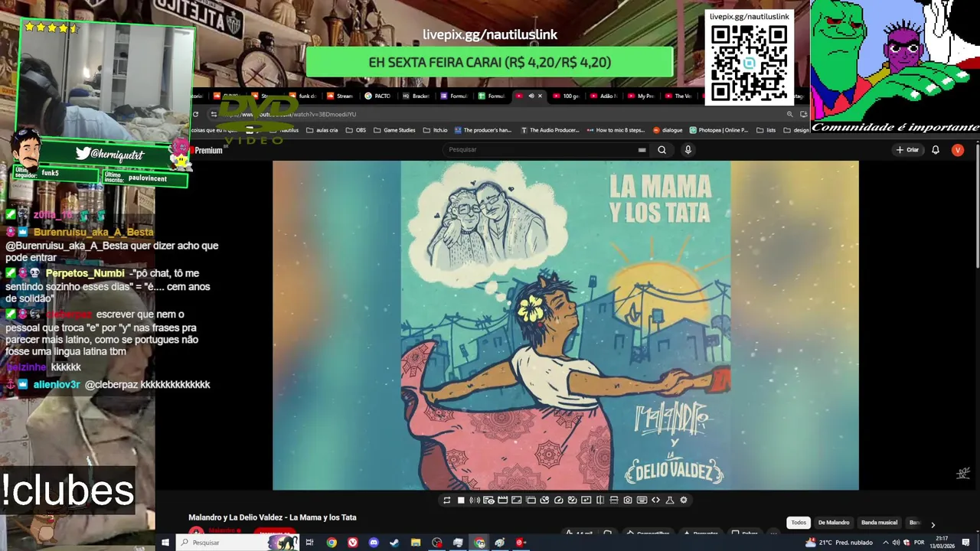Image resolution: width=980 pixels, height=551 pixels.
Task: Open the 'lists' bookmarks folder
Action: 766,130
